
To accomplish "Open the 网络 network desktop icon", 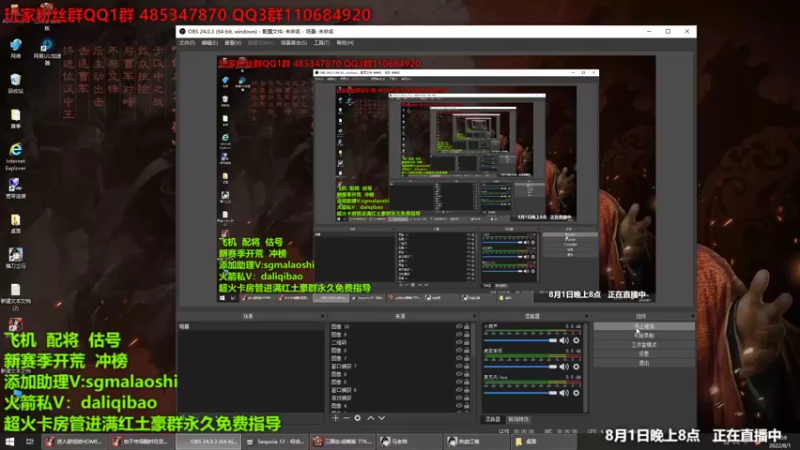I will click(x=15, y=48).
